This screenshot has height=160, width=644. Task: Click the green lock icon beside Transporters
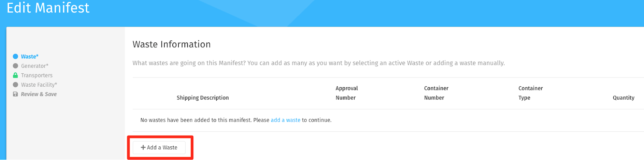click(15, 75)
